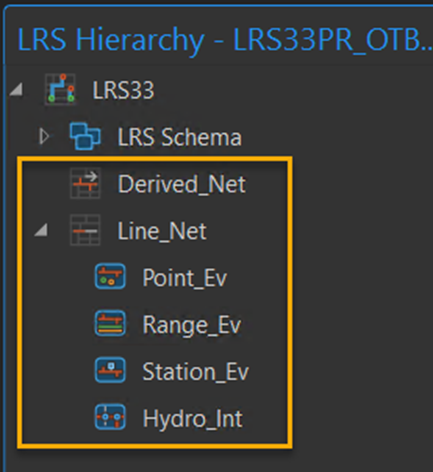Select the Point_Ev label
Viewport: 433px width, 472px height.
pos(185,278)
